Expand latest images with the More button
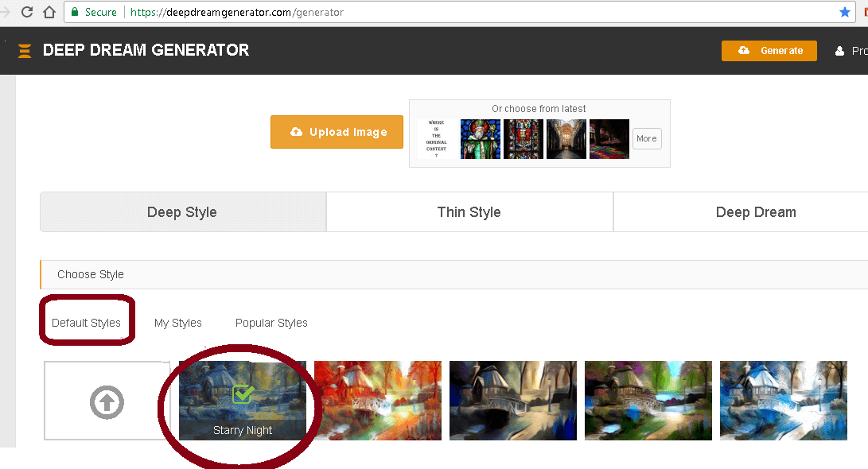Screen dimensions: 868x469 point(646,138)
